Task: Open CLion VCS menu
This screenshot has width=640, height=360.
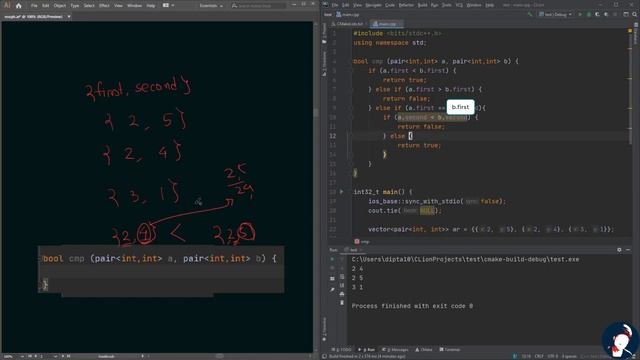Action: tap(459, 5)
